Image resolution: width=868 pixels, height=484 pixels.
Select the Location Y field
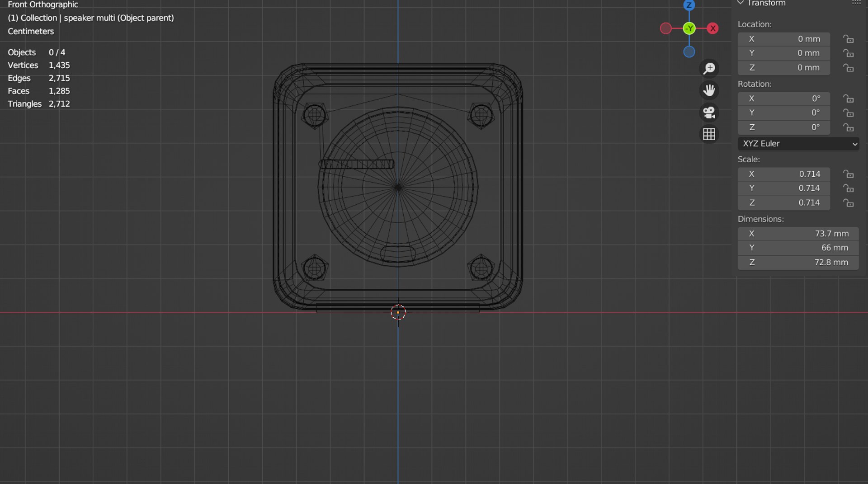point(784,53)
